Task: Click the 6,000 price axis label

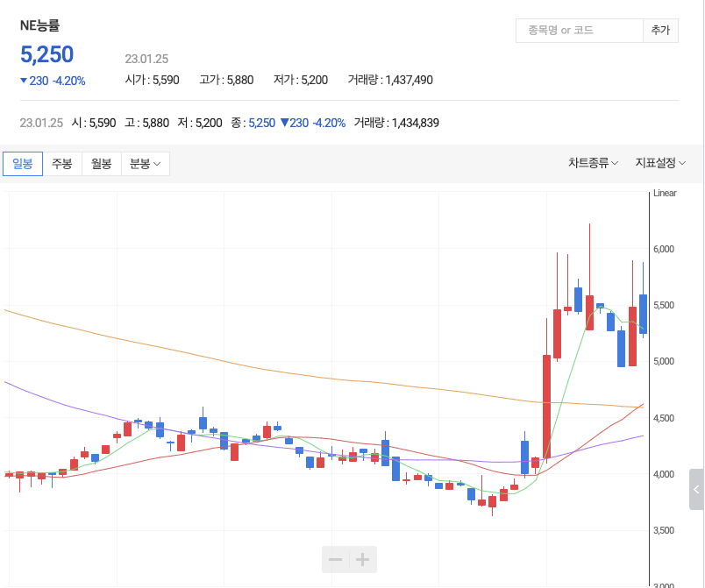Action: coord(664,249)
